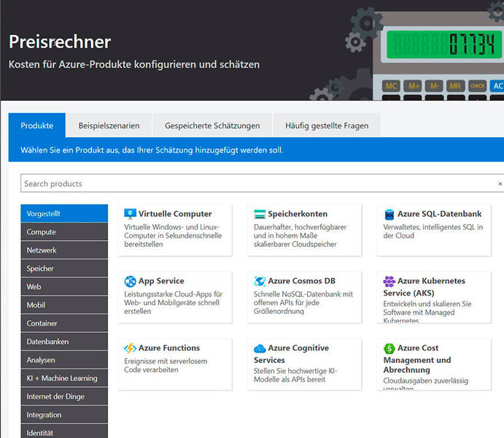Add Azure Functions via its title

pos(169,348)
